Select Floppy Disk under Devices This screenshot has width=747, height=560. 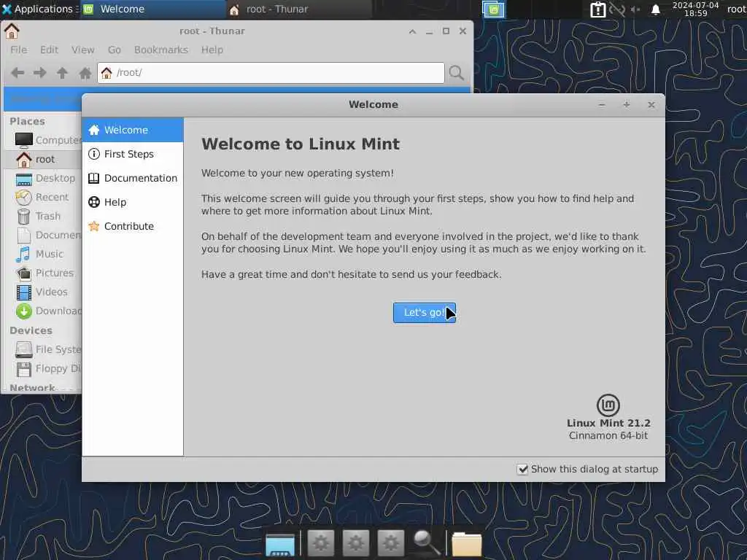(x=43, y=368)
